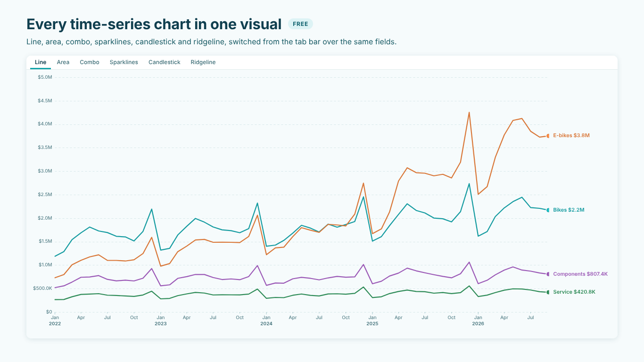Click the purple Components end marker
Image resolution: width=644 pixels, height=362 pixels.
coord(548,274)
